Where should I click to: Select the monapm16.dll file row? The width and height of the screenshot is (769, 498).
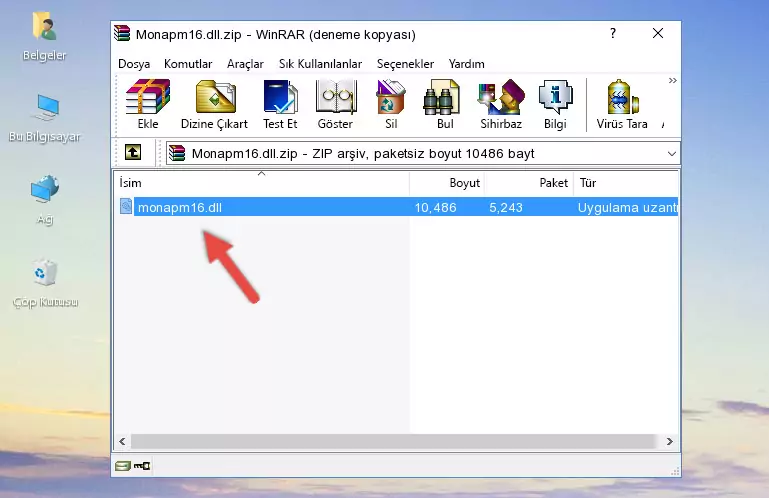[397, 208]
